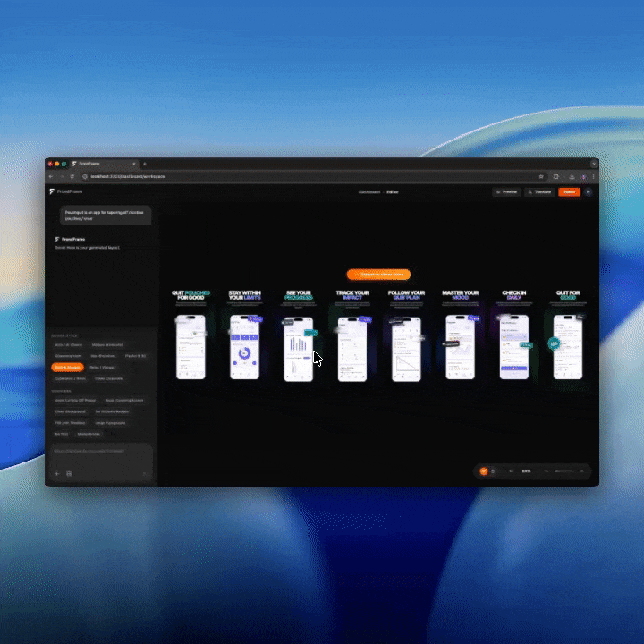Click the send arrow in the prompt box
This screenshot has height=644, width=644.
coord(145,473)
